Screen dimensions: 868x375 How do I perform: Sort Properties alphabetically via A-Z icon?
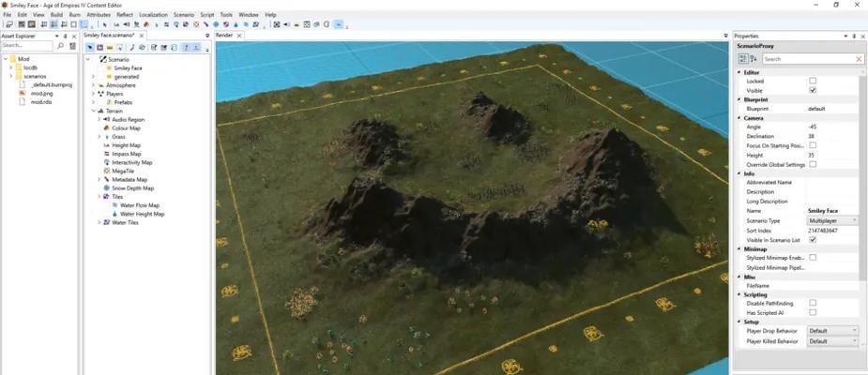(x=754, y=59)
